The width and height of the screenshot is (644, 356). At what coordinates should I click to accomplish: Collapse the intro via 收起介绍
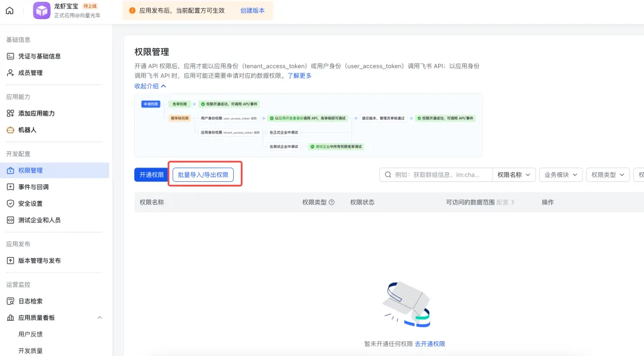150,86
